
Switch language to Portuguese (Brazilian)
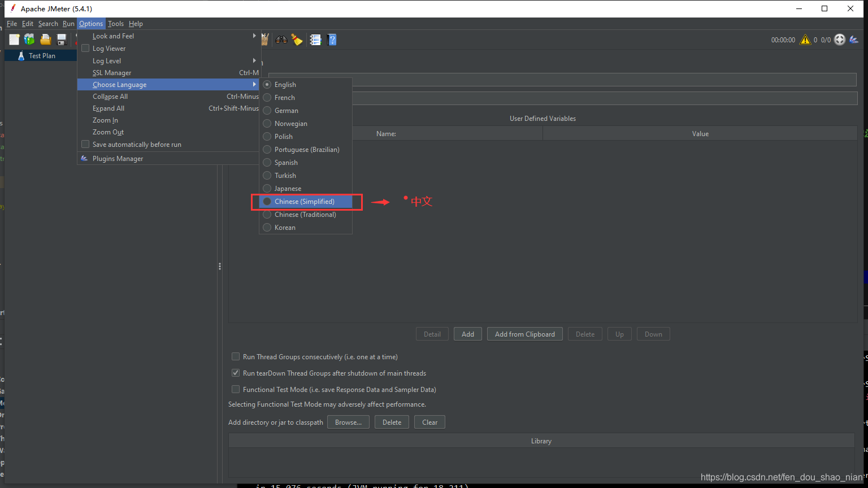306,150
